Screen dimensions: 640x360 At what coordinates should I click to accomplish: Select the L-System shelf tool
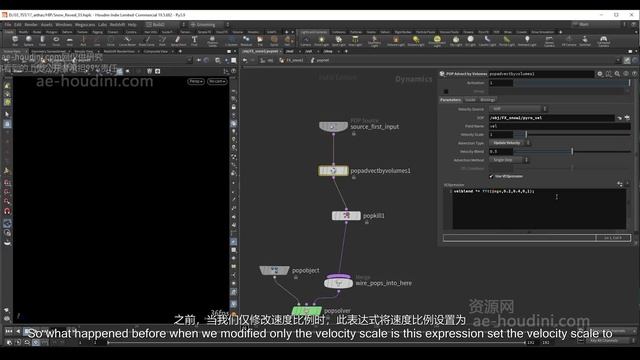click(x=231, y=40)
